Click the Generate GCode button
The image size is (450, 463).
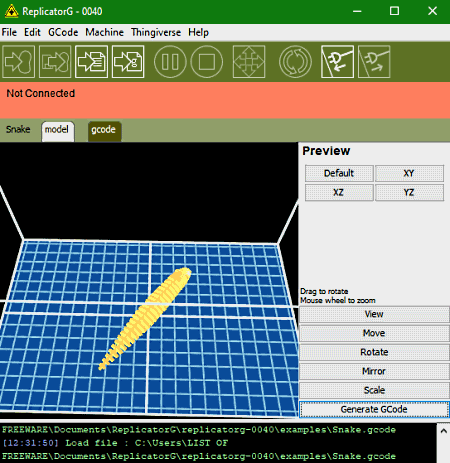[x=374, y=409]
